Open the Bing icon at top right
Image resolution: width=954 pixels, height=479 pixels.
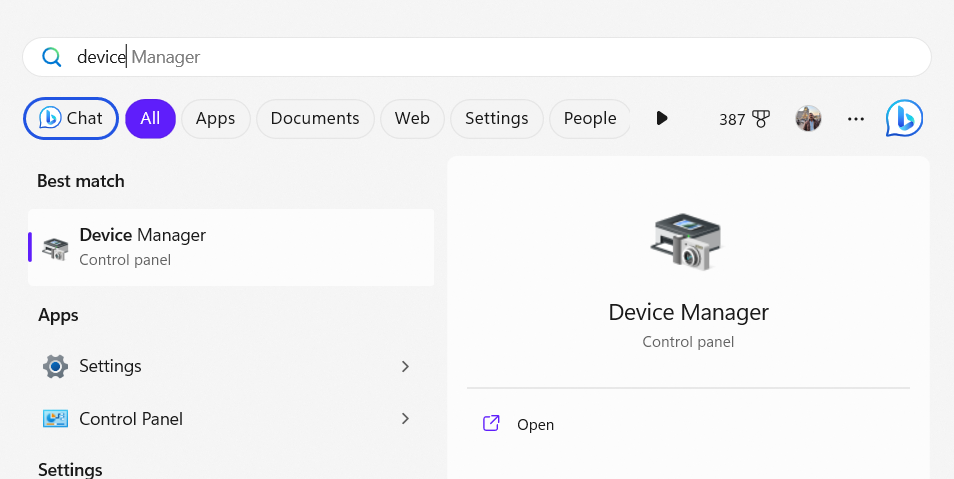[904, 118]
